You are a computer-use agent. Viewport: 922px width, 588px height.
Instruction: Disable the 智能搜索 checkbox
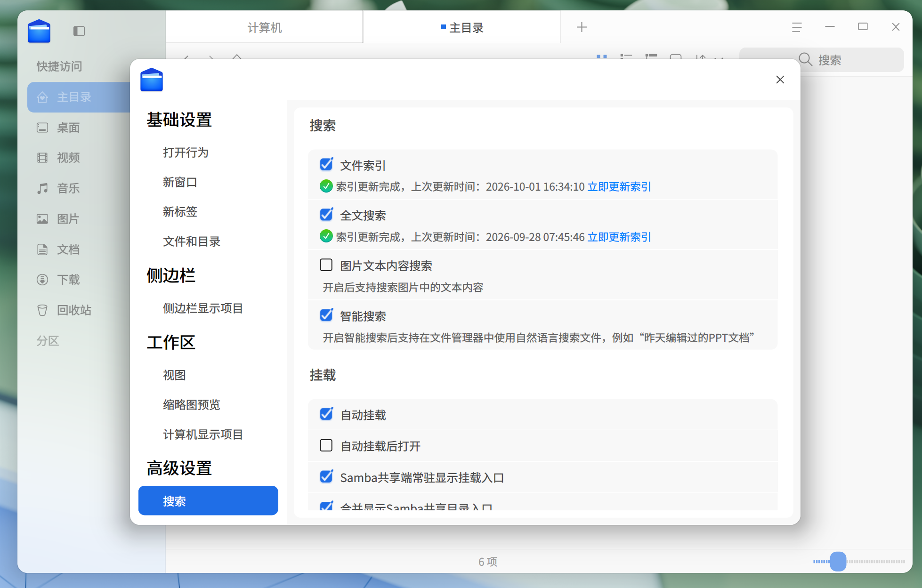pyautogui.click(x=326, y=315)
